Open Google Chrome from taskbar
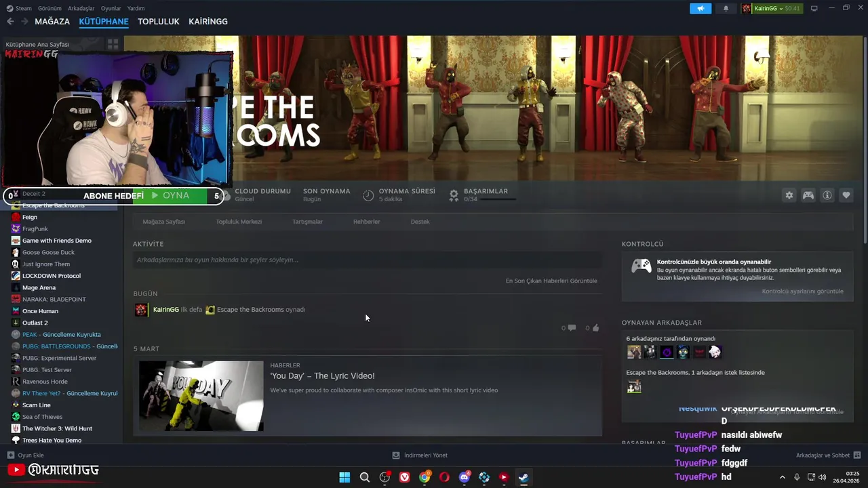This screenshot has height=488, width=868. click(x=425, y=477)
